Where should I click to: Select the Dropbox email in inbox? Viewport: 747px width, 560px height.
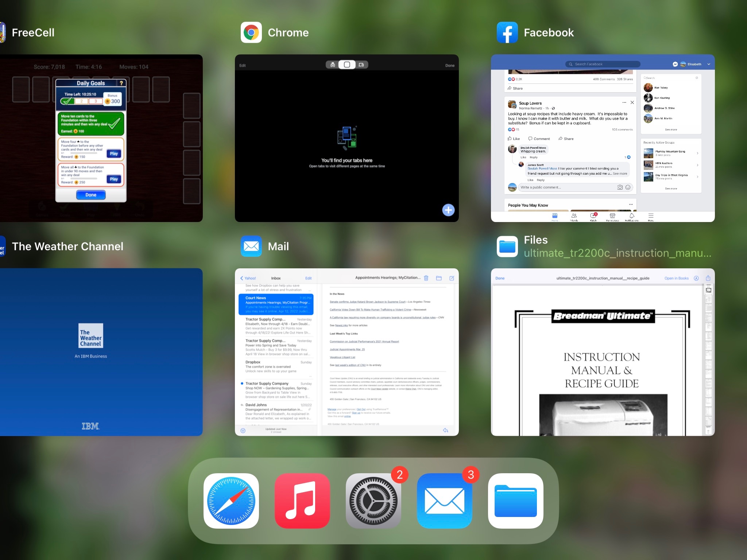(276, 366)
